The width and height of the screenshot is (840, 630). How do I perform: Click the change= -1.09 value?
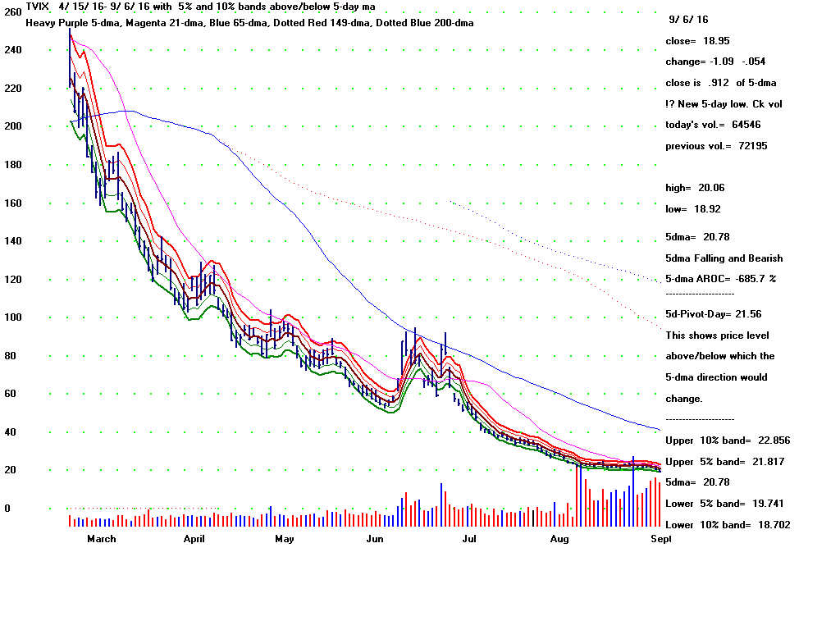click(714, 62)
